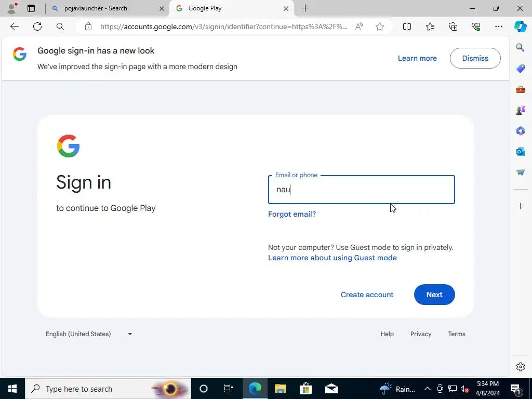Open the split screen icon
532x399 pixels.
[x=407, y=26]
